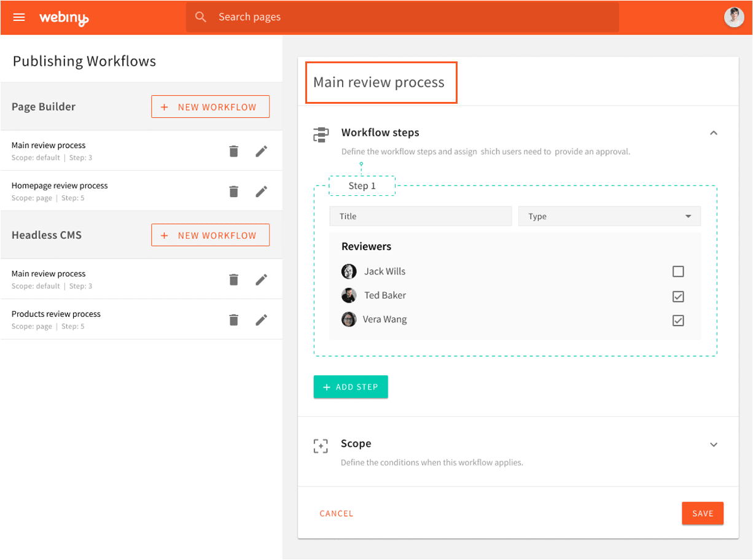This screenshot has width=753, height=560.
Task: Select Step 1 tab label
Action: point(362,185)
